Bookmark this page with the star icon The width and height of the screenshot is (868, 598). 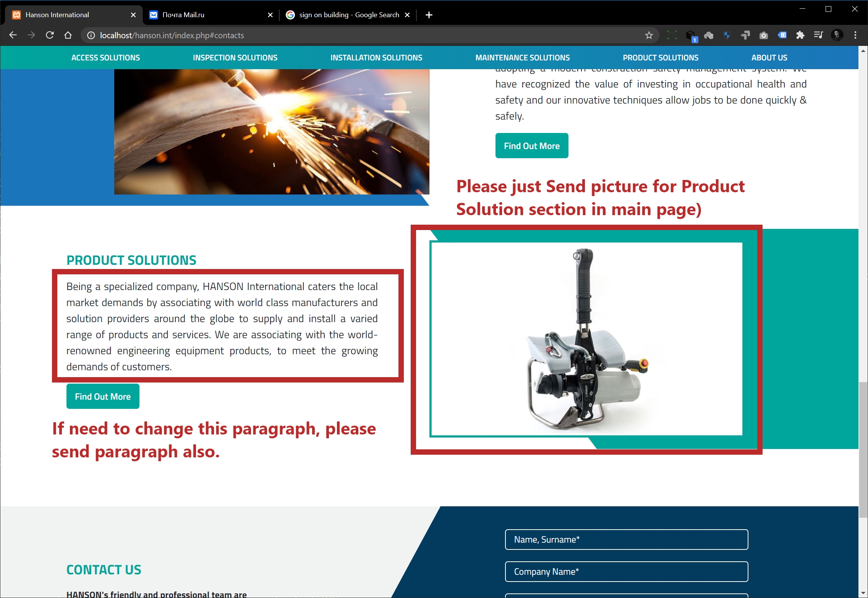[649, 36]
